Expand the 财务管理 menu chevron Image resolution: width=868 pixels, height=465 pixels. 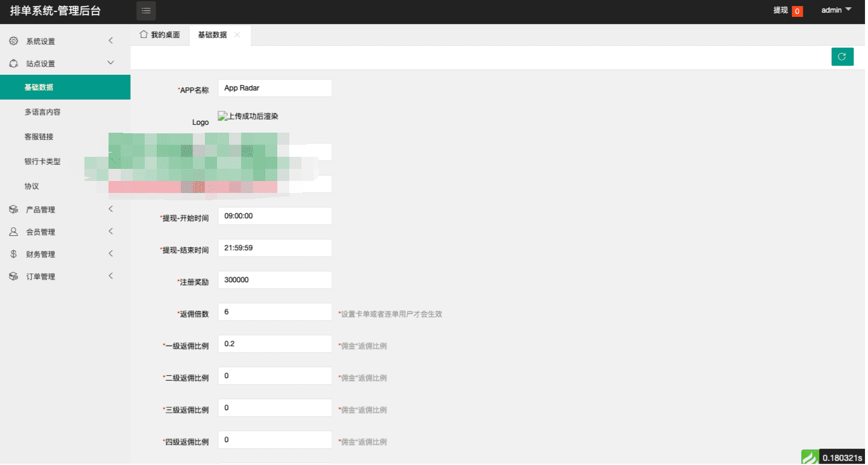pos(110,254)
